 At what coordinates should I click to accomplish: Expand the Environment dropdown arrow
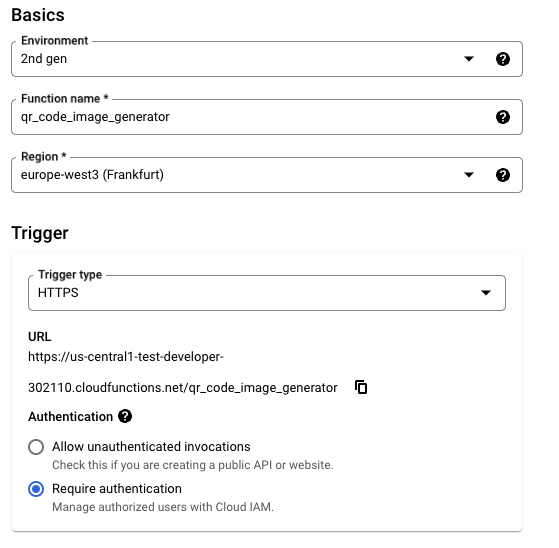pyautogui.click(x=469, y=58)
